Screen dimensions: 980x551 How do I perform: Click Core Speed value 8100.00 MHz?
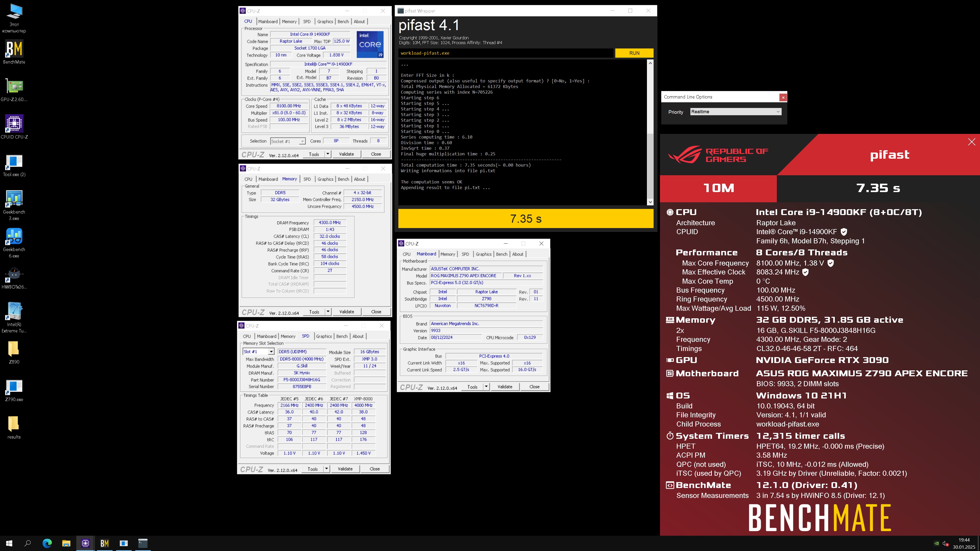pyautogui.click(x=289, y=106)
